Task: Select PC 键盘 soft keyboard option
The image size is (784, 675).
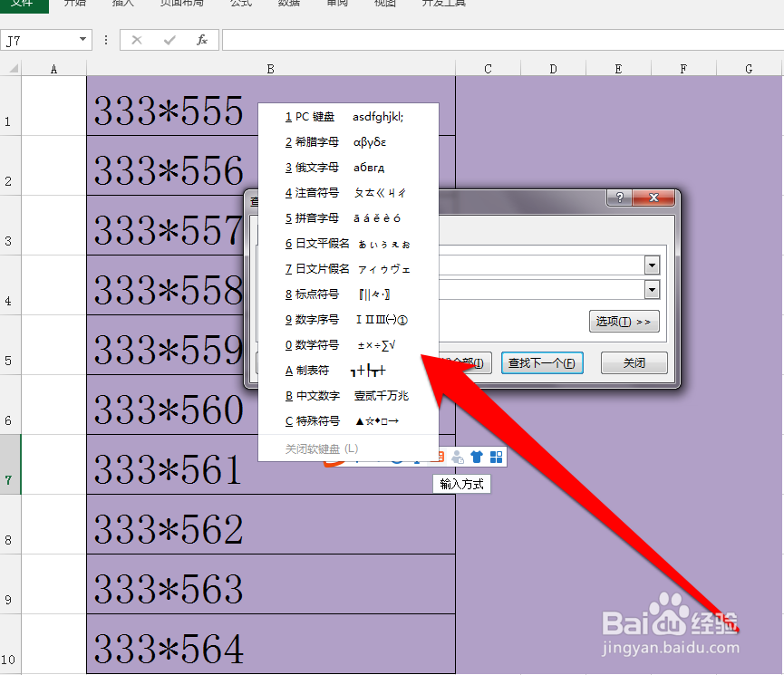Action: click(x=348, y=117)
